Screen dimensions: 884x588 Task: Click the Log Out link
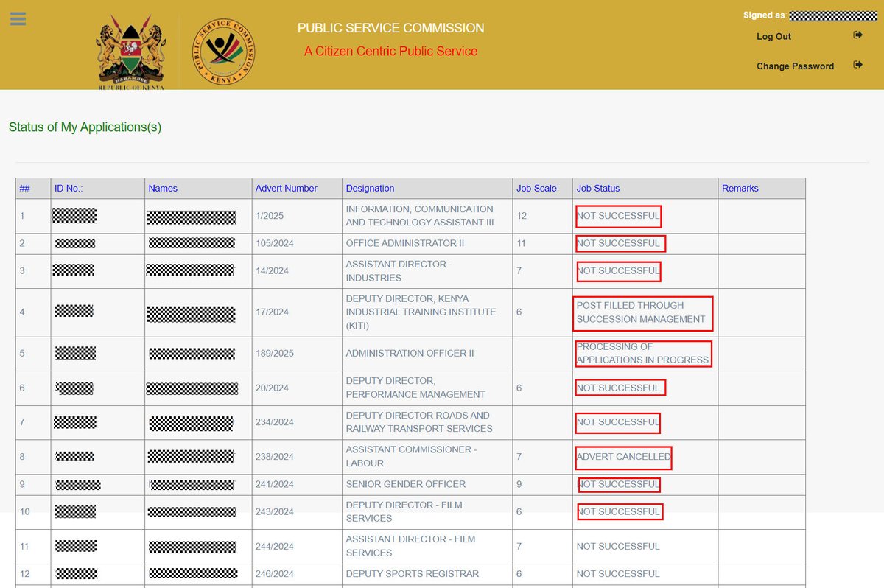pos(773,36)
